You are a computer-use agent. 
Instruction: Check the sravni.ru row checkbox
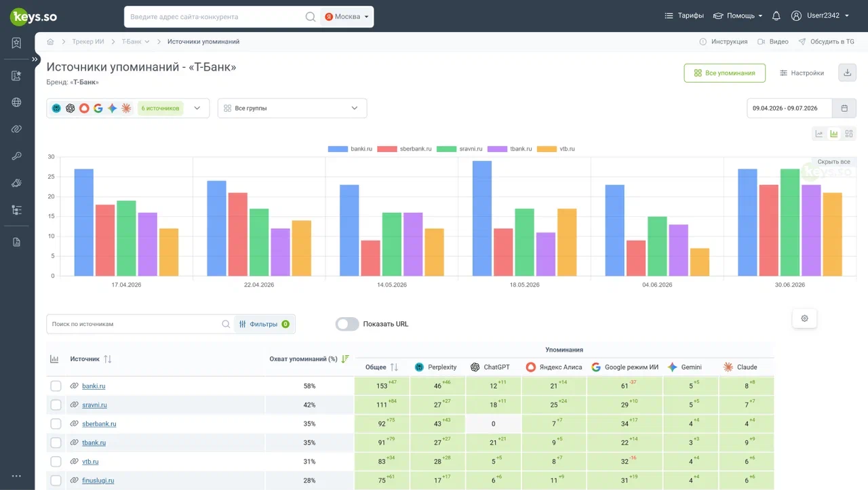click(56, 405)
